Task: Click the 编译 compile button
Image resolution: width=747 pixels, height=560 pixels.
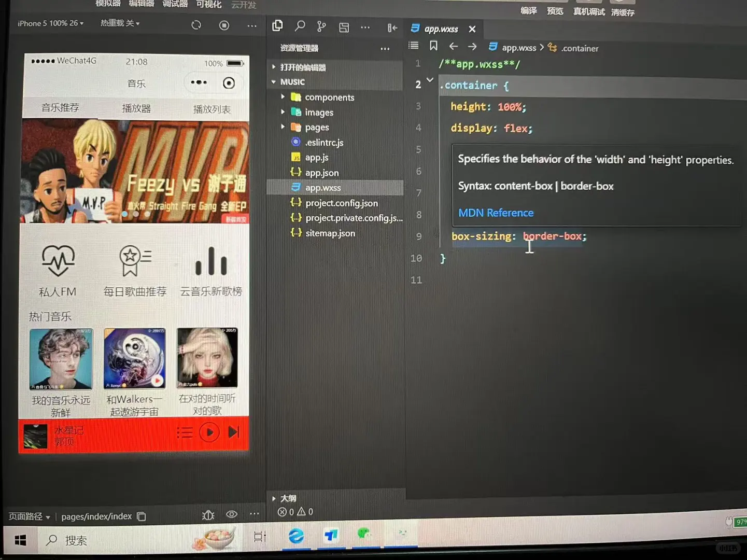Action: (x=529, y=11)
